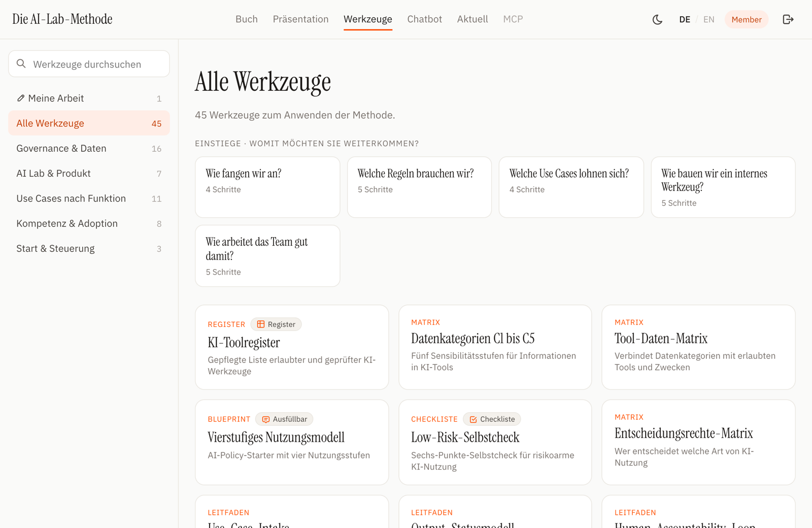Open 'Welche Regeln brauchen wir?' card

coord(419,187)
